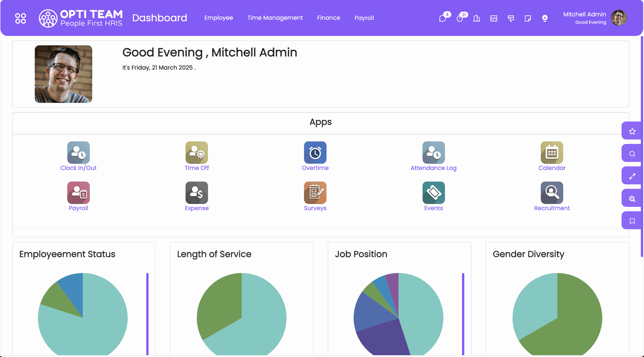Toggle the star favorites side button

tap(632, 131)
